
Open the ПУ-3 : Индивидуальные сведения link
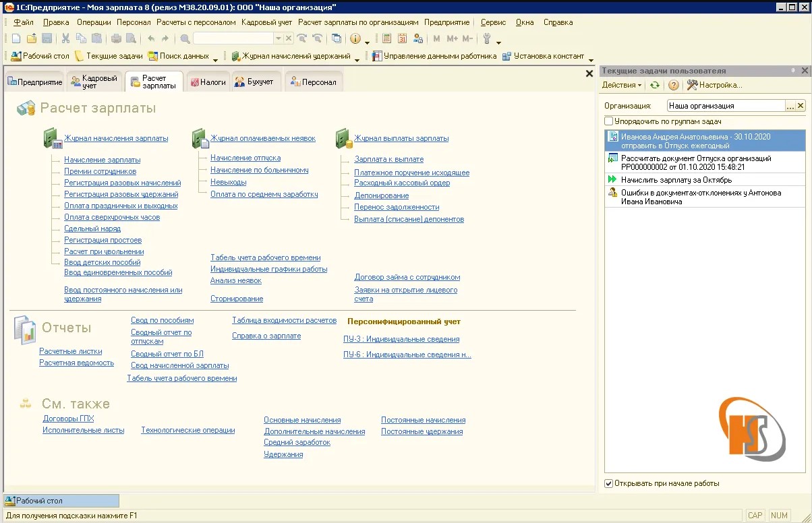(x=401, y=339)
